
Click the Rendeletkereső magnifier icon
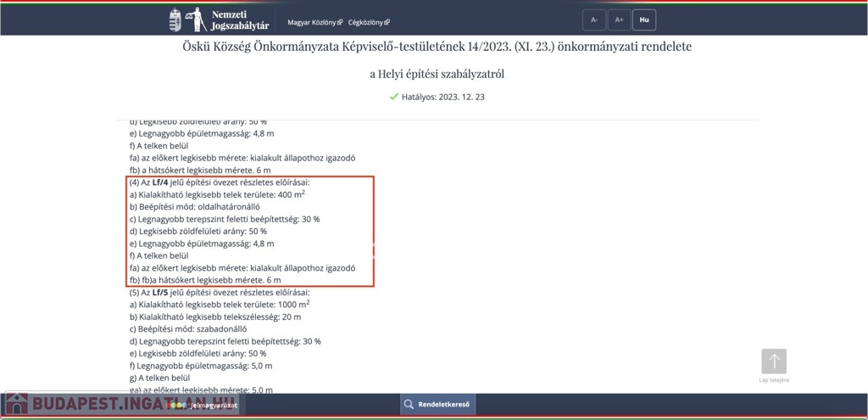pos(409,405)
